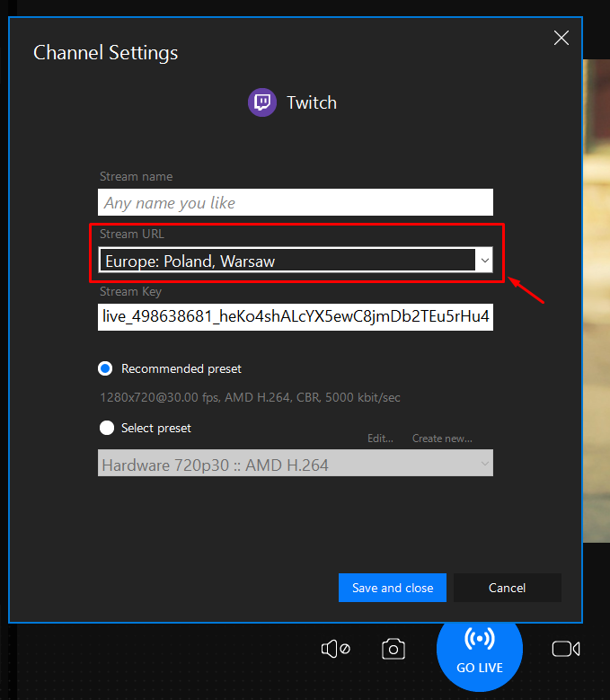
Task: Click the Twitch logo icon
Action: coord(262,102)
